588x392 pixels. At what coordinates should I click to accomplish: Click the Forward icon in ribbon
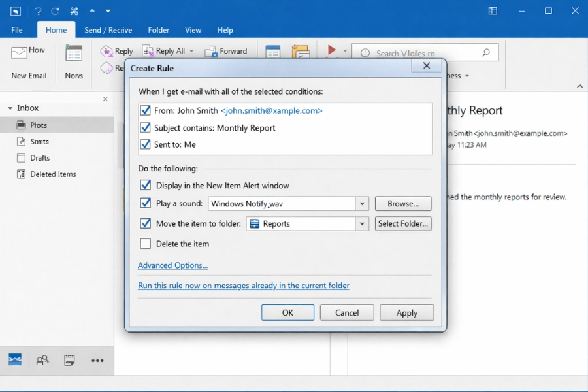point(211,51)
